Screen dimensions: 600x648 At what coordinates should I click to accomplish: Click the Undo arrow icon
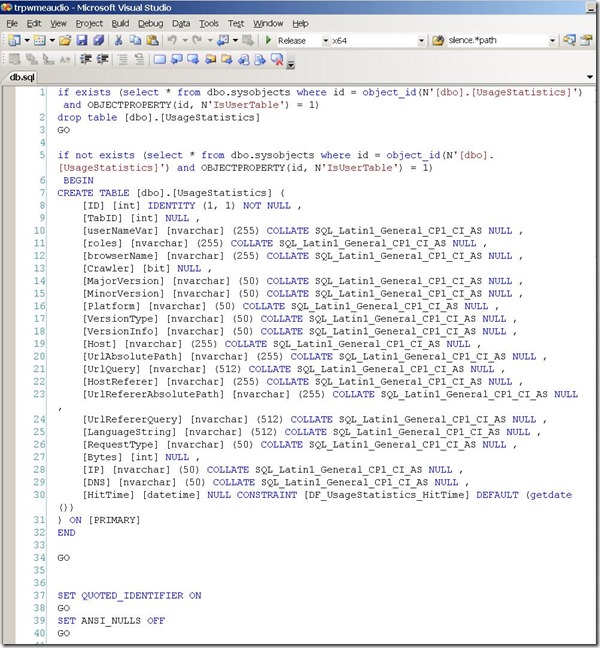coord(172,40)
